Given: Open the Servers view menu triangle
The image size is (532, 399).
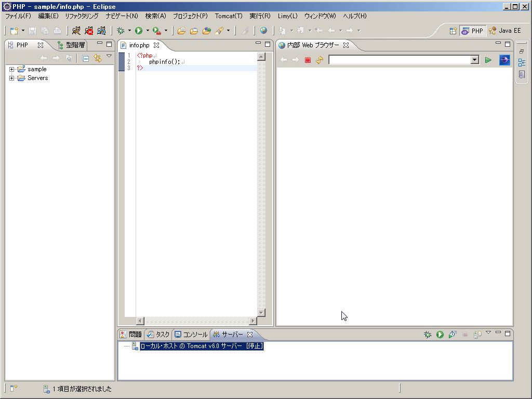Looking at the screenshot, I should click(488, 332).
